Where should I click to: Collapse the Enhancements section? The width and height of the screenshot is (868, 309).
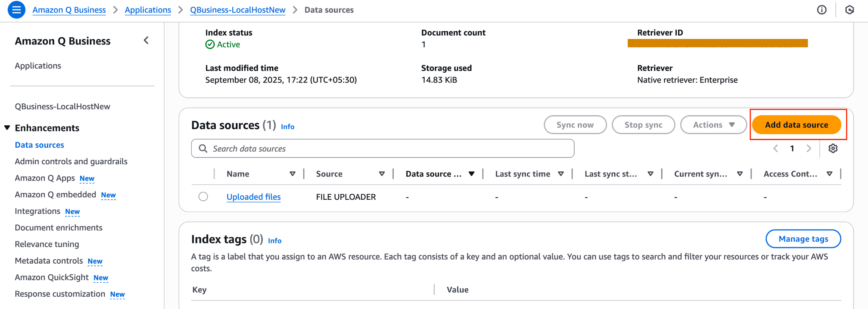pyautogui.click(x=7, y=128)
